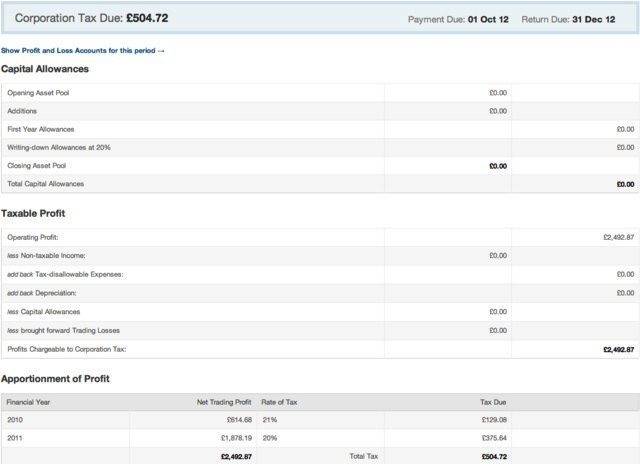
Task: Click the Financial Year column header
Action: (27, 402)
